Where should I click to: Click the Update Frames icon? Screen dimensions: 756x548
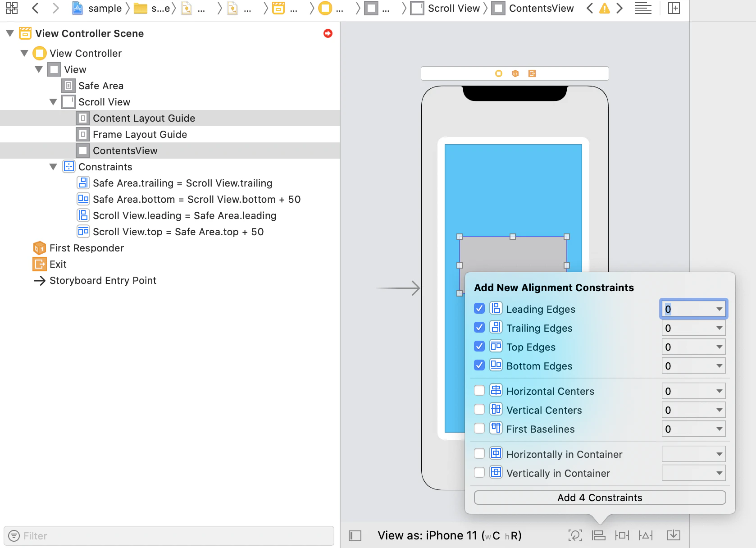pos(575,535)
